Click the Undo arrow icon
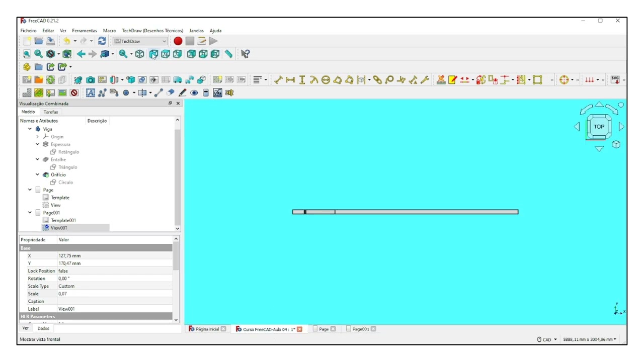Image resolution: width=644 pixels, height=362 pixels. click(x=66, y=41)
